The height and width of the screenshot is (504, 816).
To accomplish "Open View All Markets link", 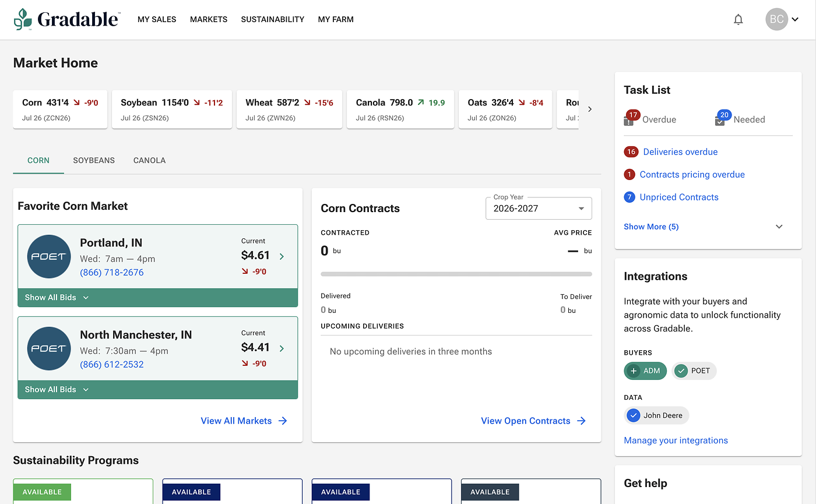I will pos(236,421).
